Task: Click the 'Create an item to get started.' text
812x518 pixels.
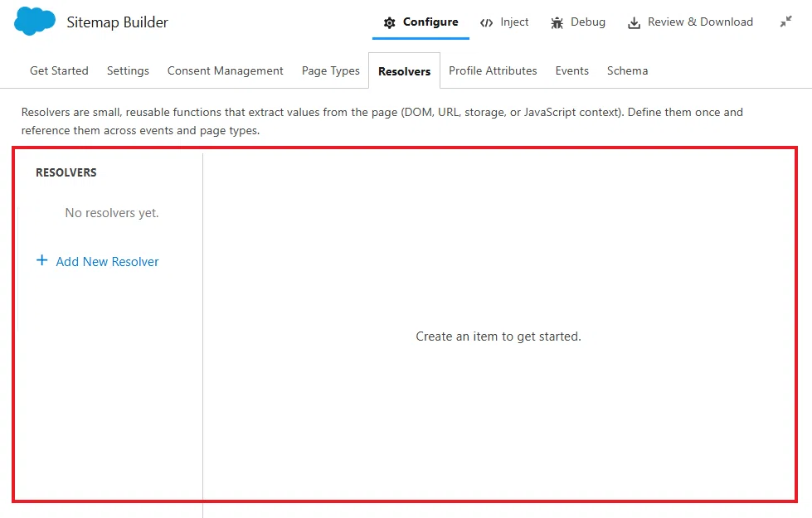Action: coord(498,336)
